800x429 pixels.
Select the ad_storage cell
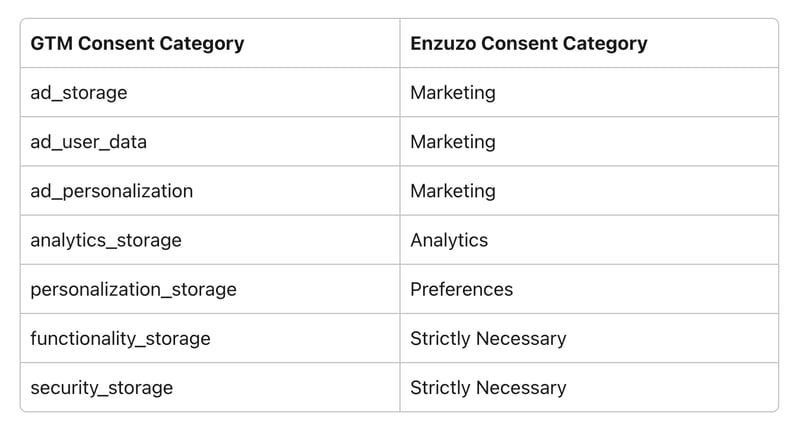point(79,93)
